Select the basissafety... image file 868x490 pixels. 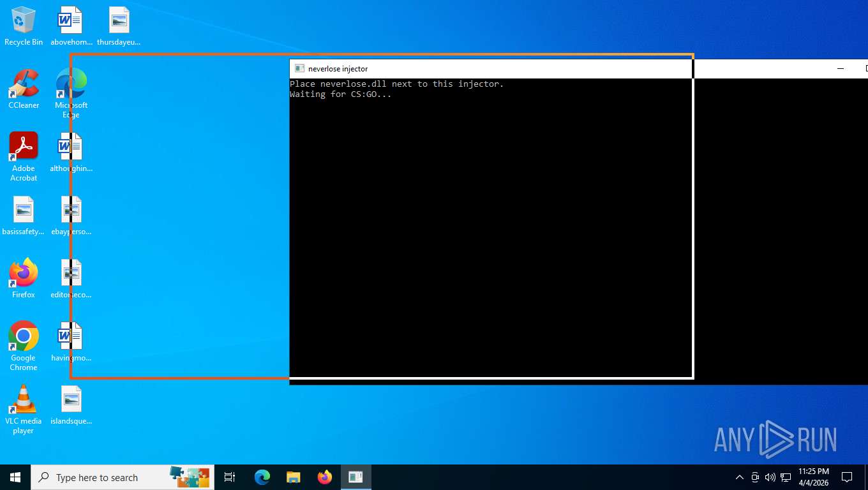point(24,216)
